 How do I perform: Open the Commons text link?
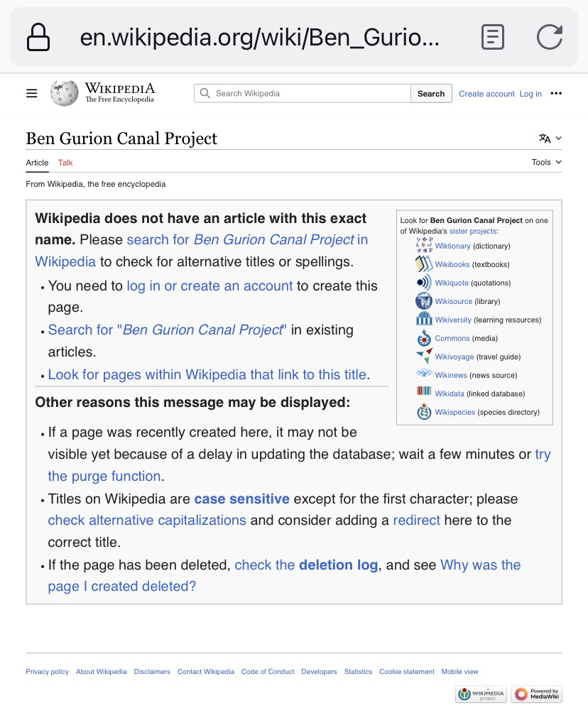(x=452, y=338)
